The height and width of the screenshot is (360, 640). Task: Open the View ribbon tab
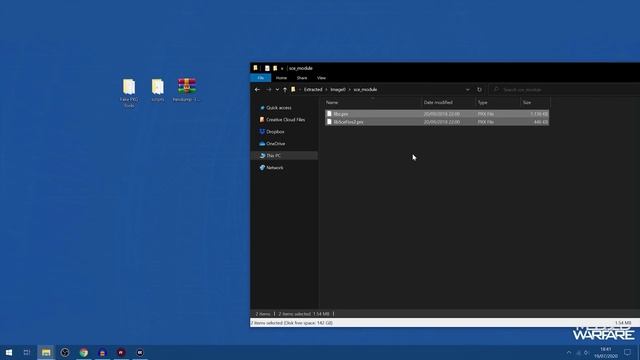pos(321,78)
